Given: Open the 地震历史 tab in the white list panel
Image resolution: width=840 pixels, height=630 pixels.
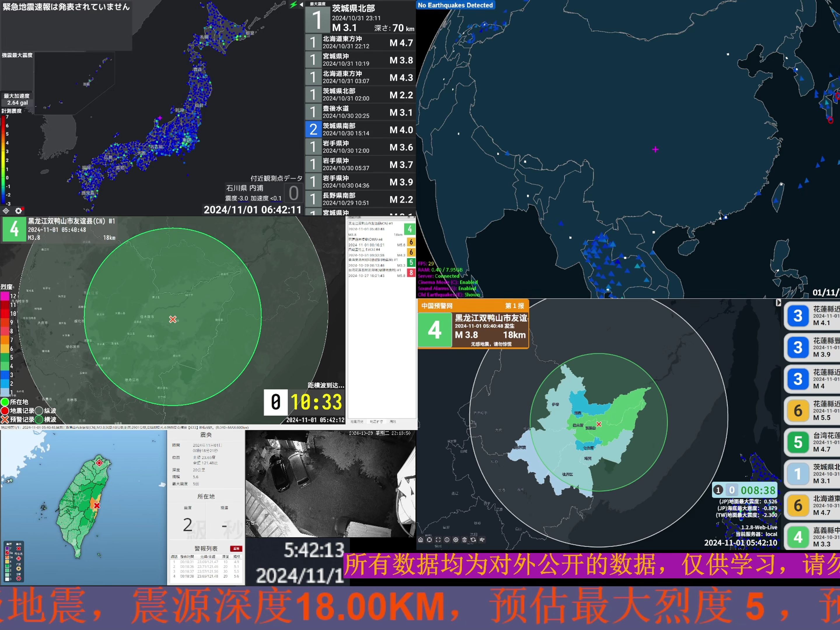Looking at the screenshot, I should [x=357, y=421].
